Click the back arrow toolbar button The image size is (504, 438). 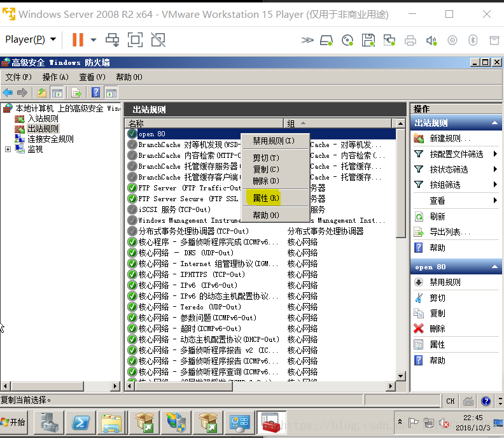pyautogui.click(x=8, y=93)
